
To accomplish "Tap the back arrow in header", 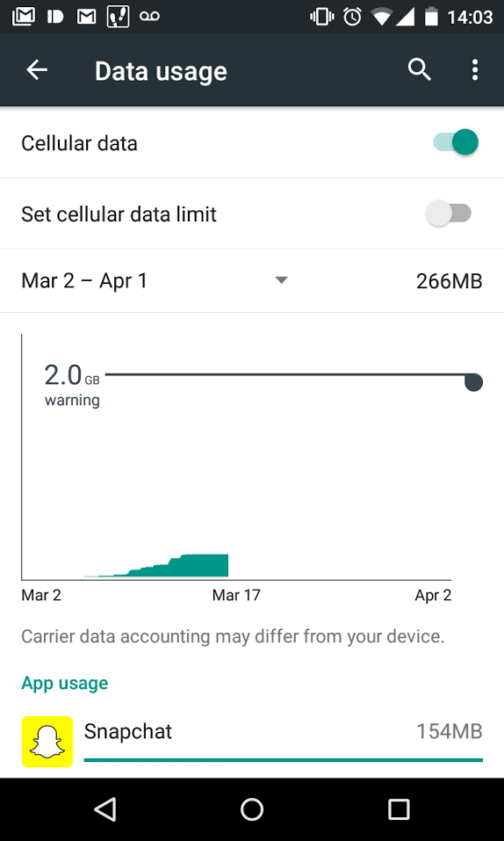I will tap(37, 70).
